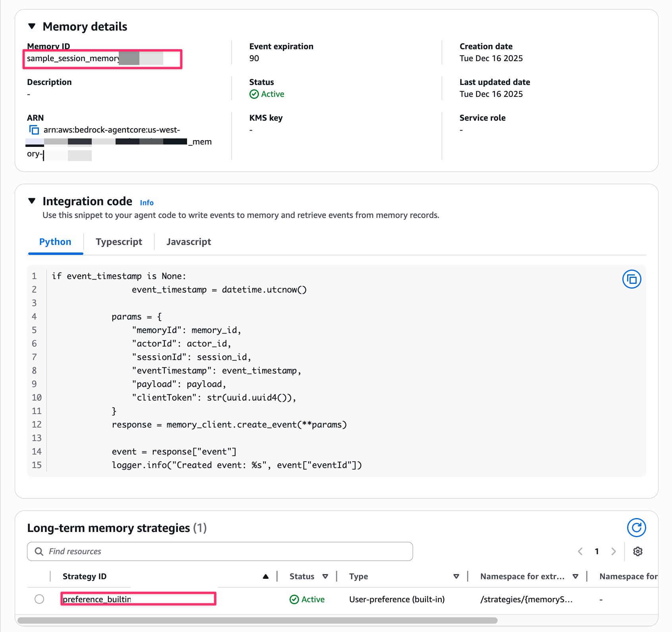Sort Strategy ID column ascending

point(266,576)
